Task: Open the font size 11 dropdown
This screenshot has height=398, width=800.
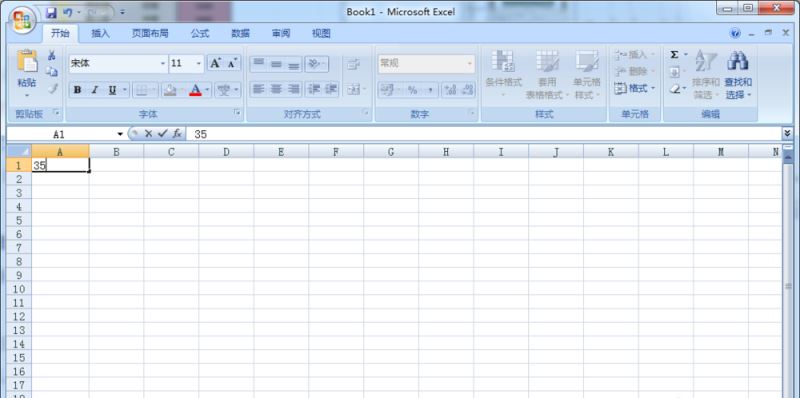Action: click(199, 63)
